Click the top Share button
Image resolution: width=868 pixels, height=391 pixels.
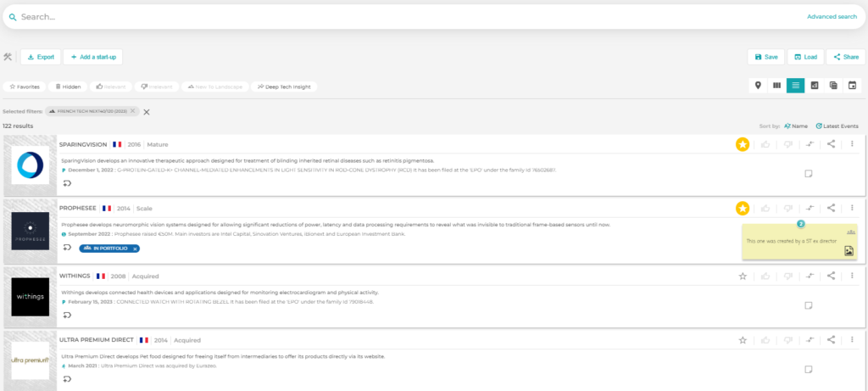click(845, 57)
